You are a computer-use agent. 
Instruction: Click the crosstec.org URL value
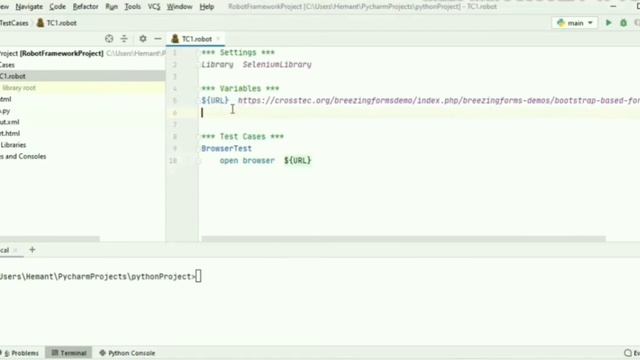pyautogui.click(x=438, y=100)
